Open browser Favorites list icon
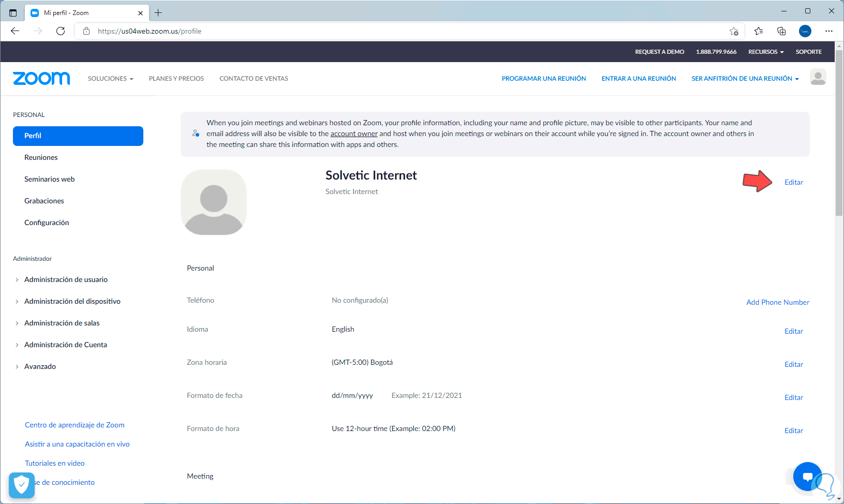Viewport: 844px width, 504px height. [x=759, y=31]
